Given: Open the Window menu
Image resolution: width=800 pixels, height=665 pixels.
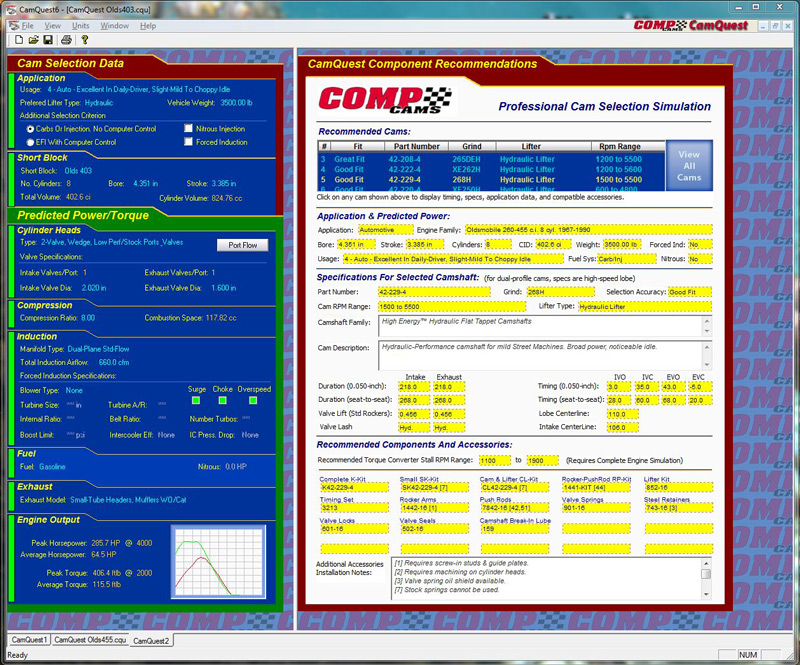Looking at the screenshot, I should click(114, 26).
